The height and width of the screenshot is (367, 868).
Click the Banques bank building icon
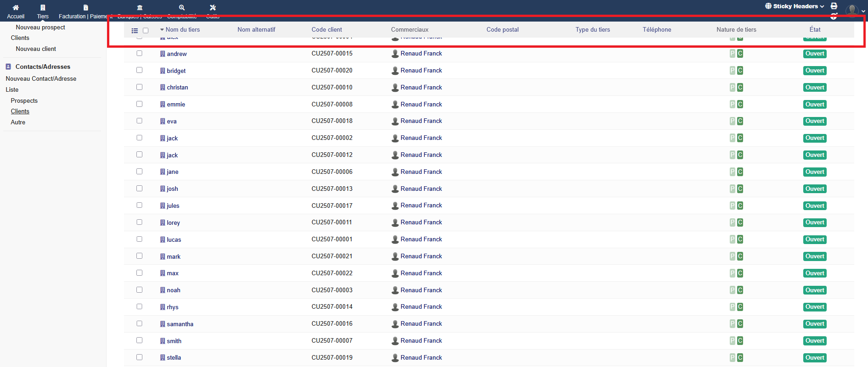coord(140,8)
